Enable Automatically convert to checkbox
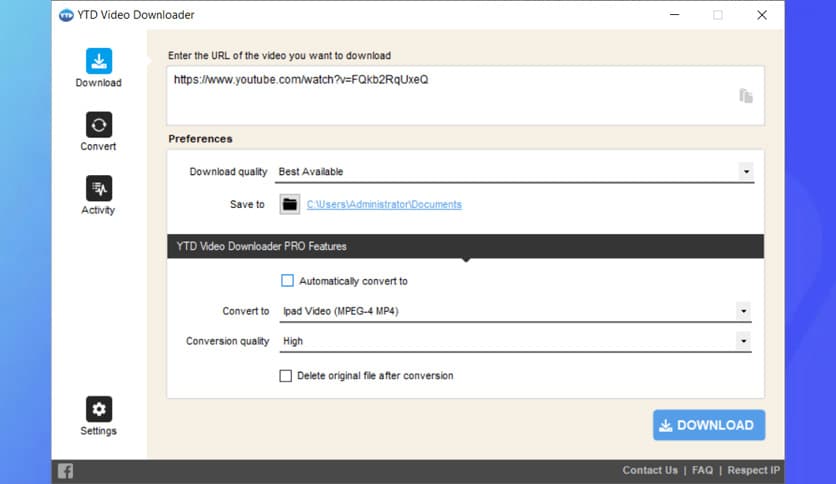836x484 pixels. coord(287,281)
